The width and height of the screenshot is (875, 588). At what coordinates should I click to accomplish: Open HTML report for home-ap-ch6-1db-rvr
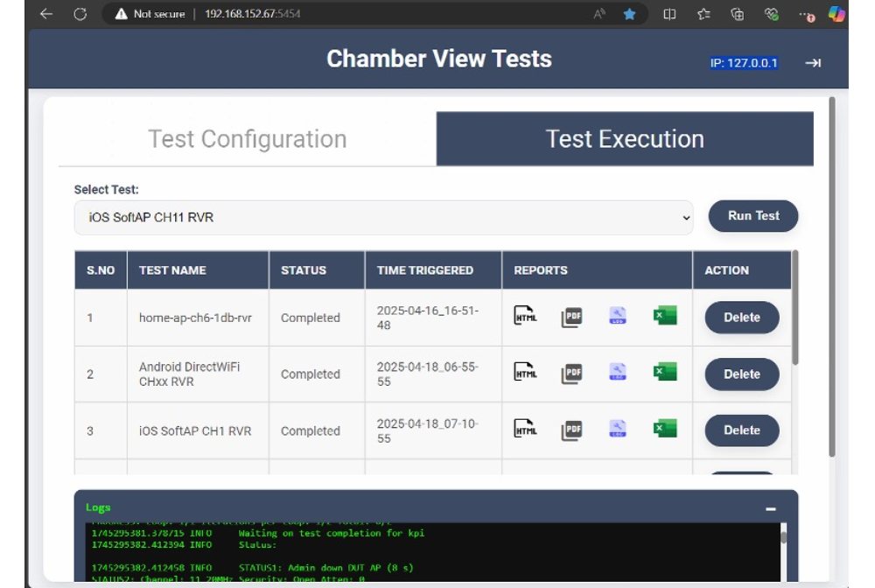(x=525, y=316)
